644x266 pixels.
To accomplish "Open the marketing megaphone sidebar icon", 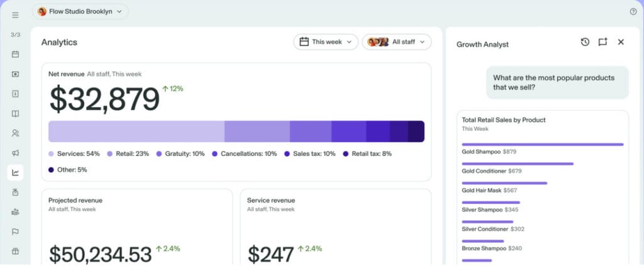I will pos(15,153).
